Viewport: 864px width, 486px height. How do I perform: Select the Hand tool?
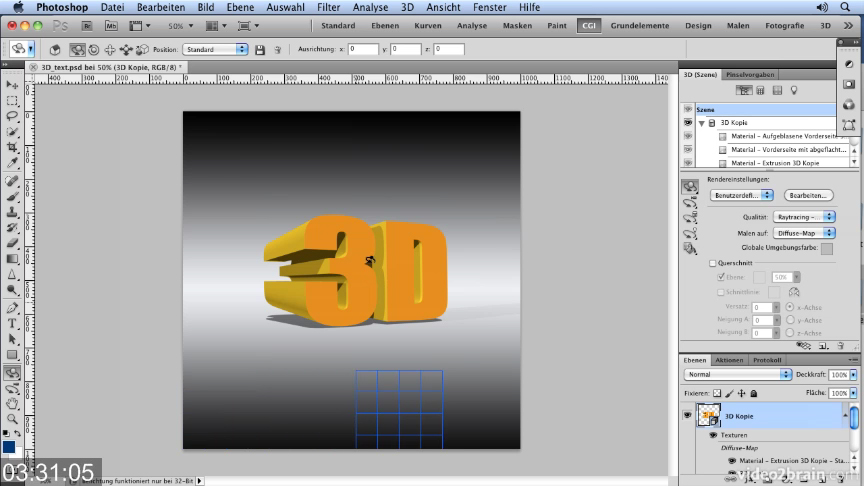coord(12,404)
